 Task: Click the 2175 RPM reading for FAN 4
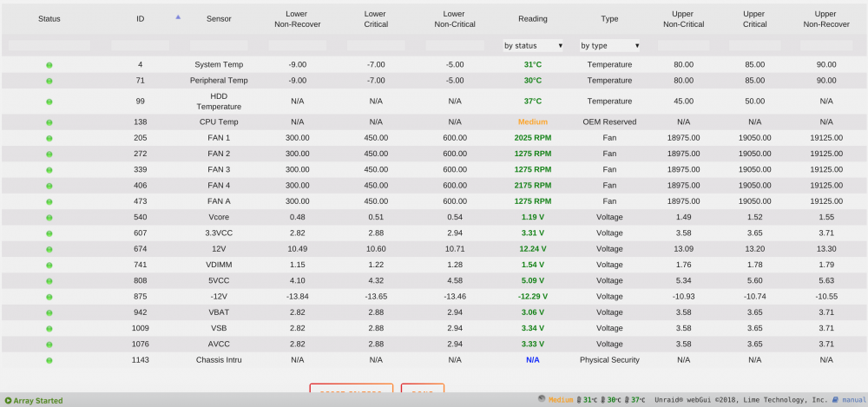coord(533,186)
